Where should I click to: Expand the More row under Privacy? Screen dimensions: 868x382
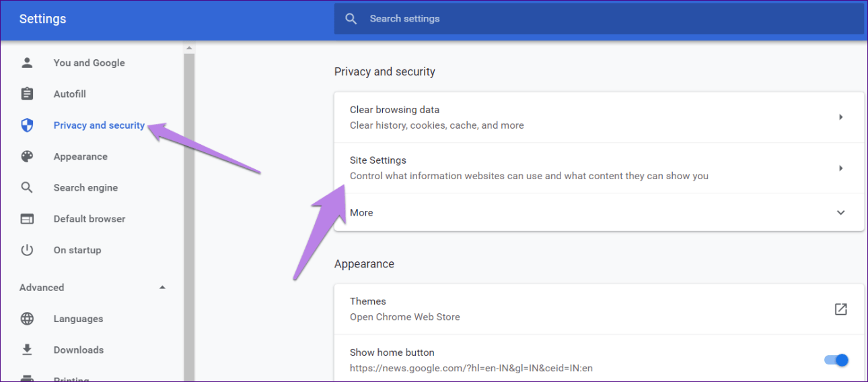tap(840, 213)
